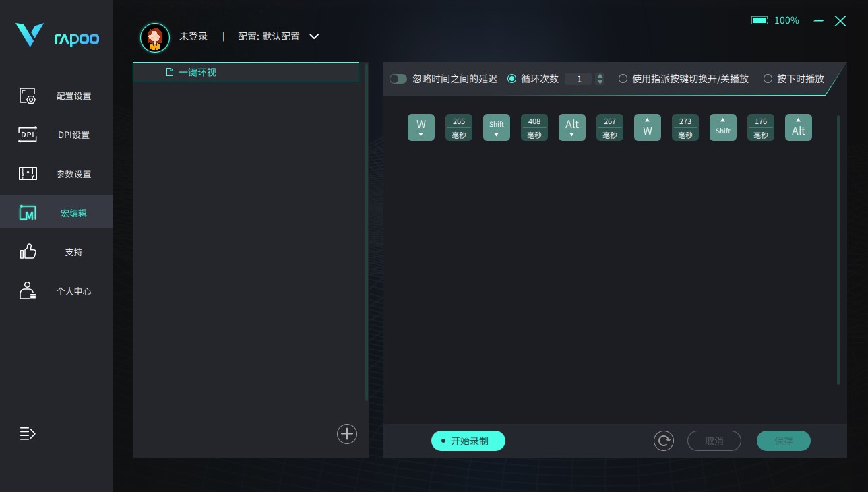Select the Shift key-up block
This screenshot has height=492, width=868.
(x=723, y=127)
